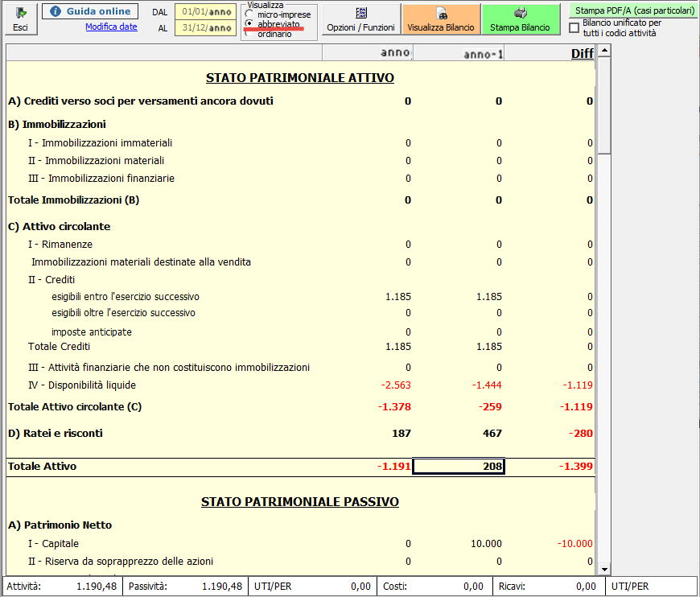This screenshot has height=597, width=700.
Task: Click Totale Attivo label
Action: coord(43,467)
